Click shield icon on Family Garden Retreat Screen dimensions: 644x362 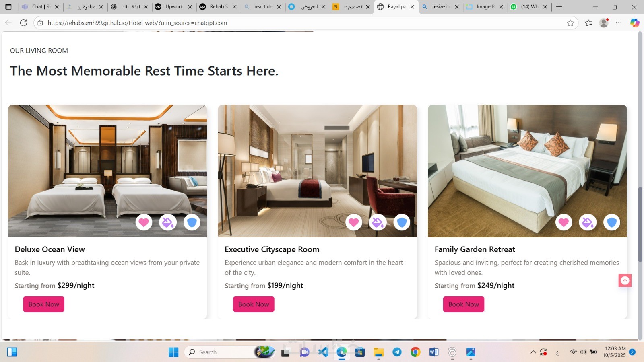(612, 222)
